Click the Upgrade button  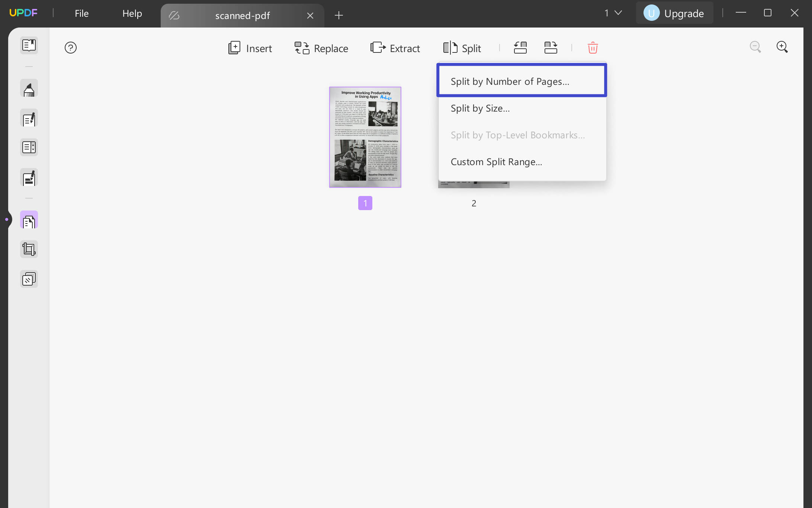674,13
